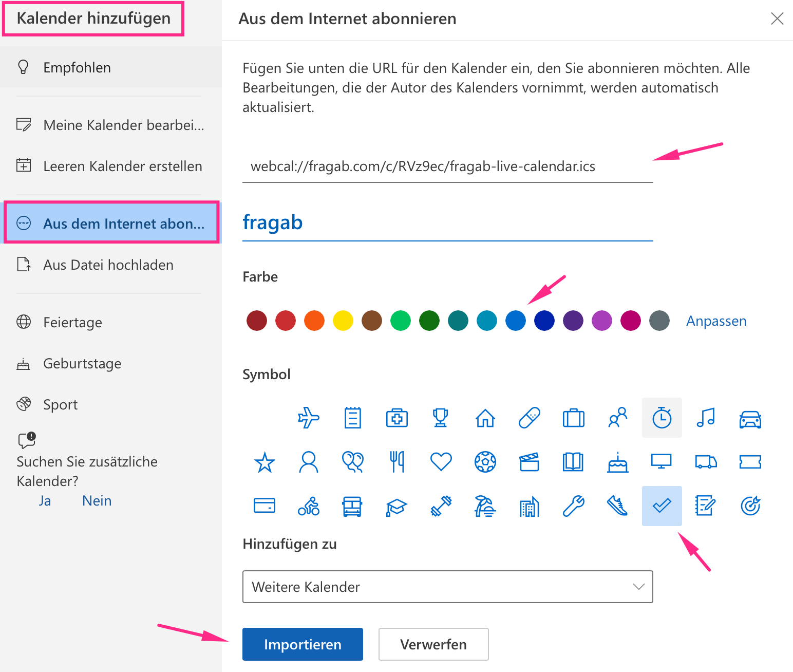Choose the target bullseye symbol
The width and height of the screenshot is (793, 672).
(x=750, y=506)
